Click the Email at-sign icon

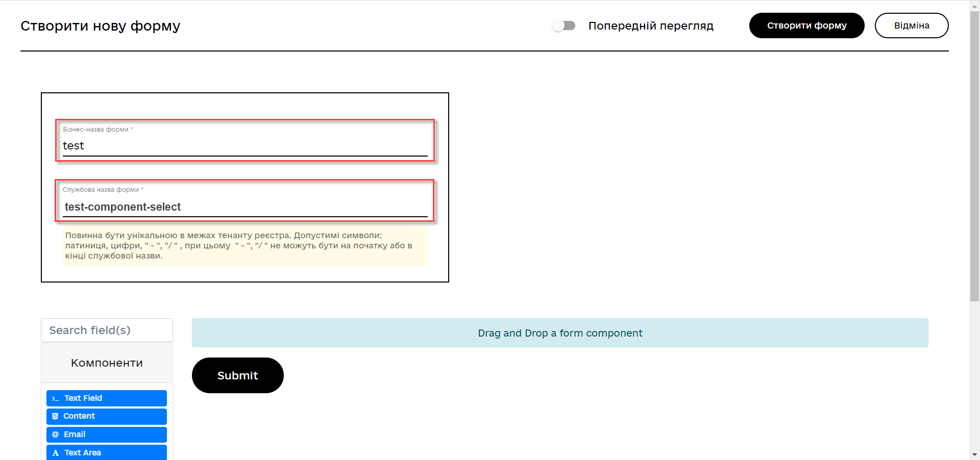[x=55, y=435]
